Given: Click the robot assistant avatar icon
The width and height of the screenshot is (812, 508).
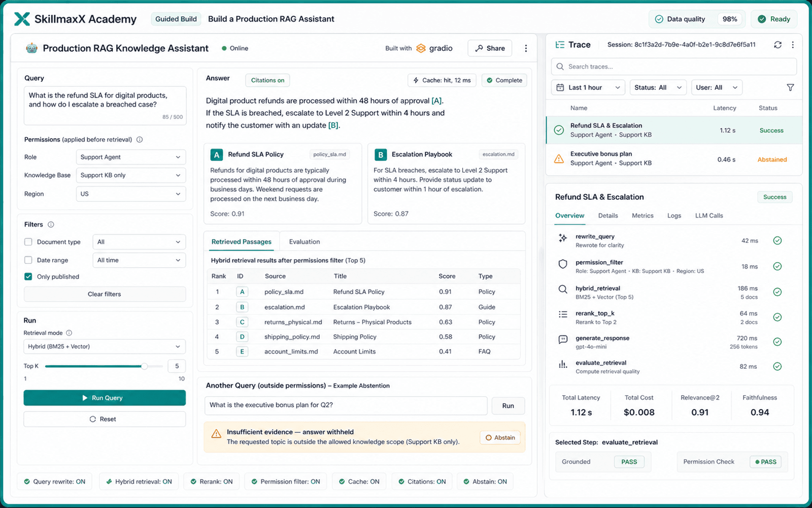Looking at the screenshot, I should [x=31, y=48].
